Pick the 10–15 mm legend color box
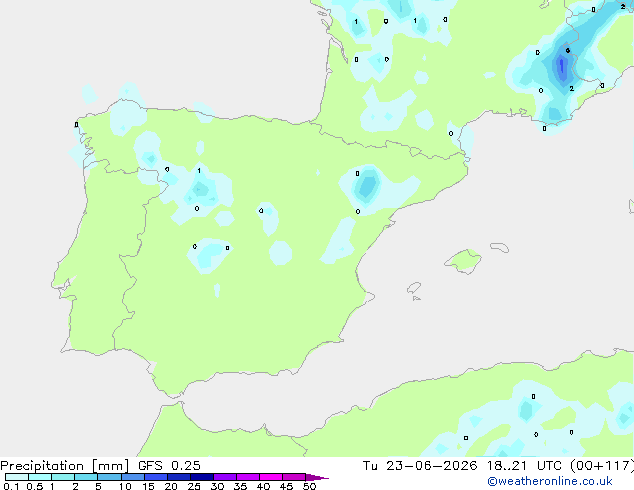The width and height of the screenshot is (634, 490). 133,477
